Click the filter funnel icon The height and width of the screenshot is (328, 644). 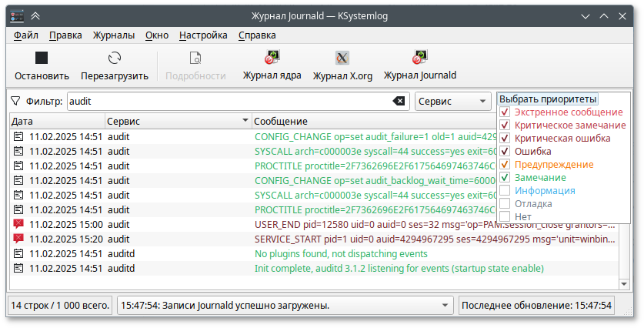(15, 101)
